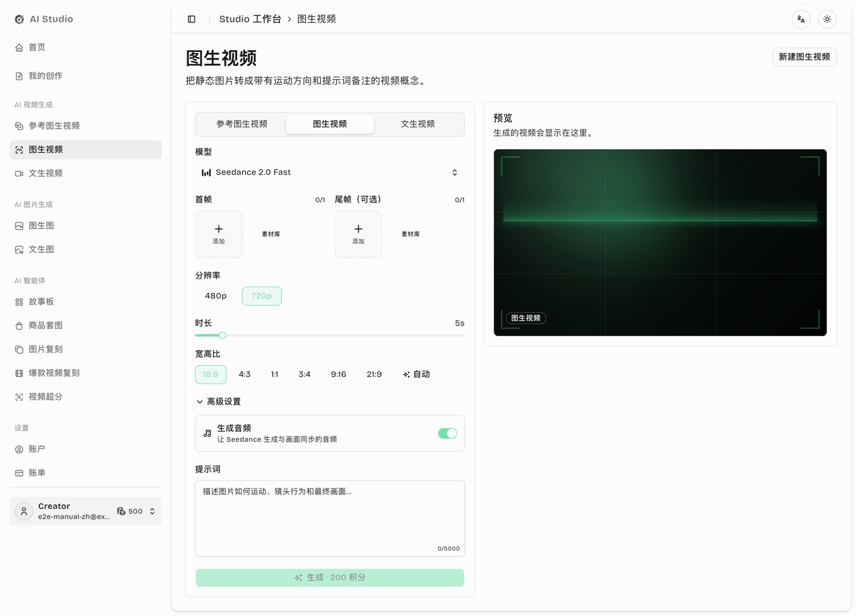Viewport: 856px width, 616px height.
Task: Toggle the 生成音频 switch
Action: click(x=448, y=433)
